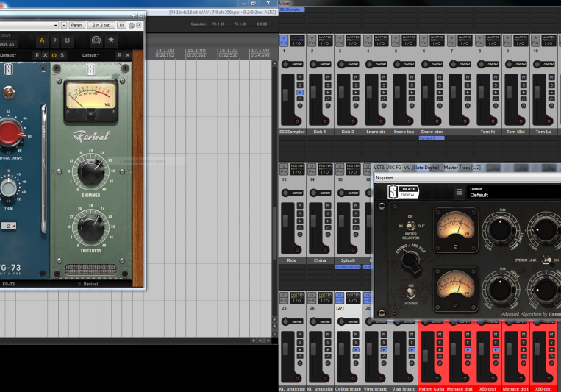Open envelope button on Kick 2 track
Image resolution: width=561 pixels, height=392 pixels.
[356, 99]
